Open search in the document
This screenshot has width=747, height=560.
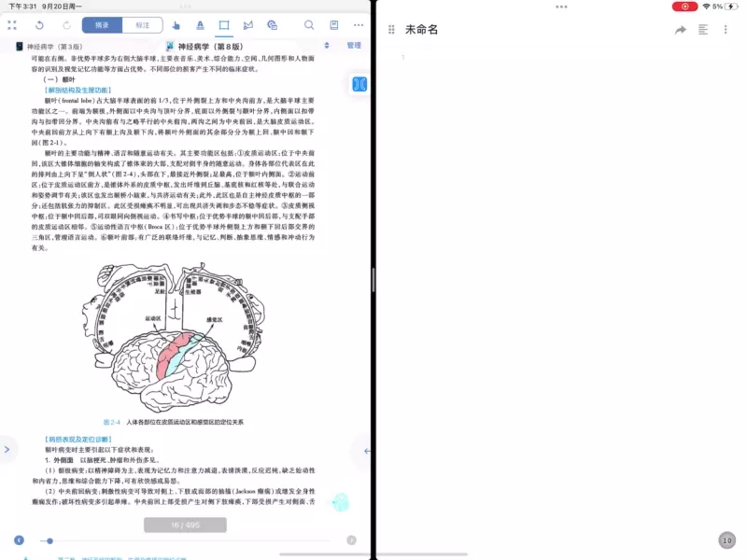point(309,25)
